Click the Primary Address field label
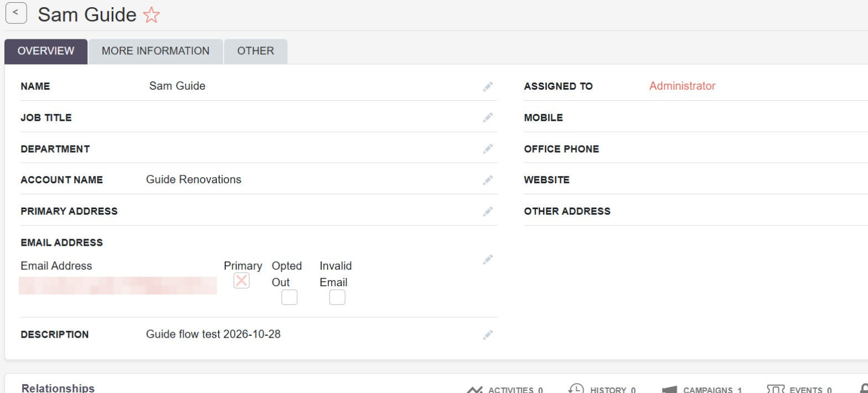 pos(69,211)
